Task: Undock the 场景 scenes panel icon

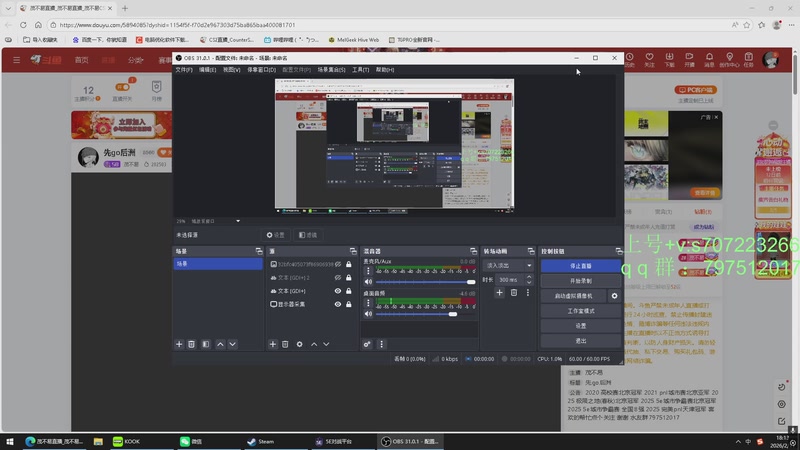Action: pos(259,251)
